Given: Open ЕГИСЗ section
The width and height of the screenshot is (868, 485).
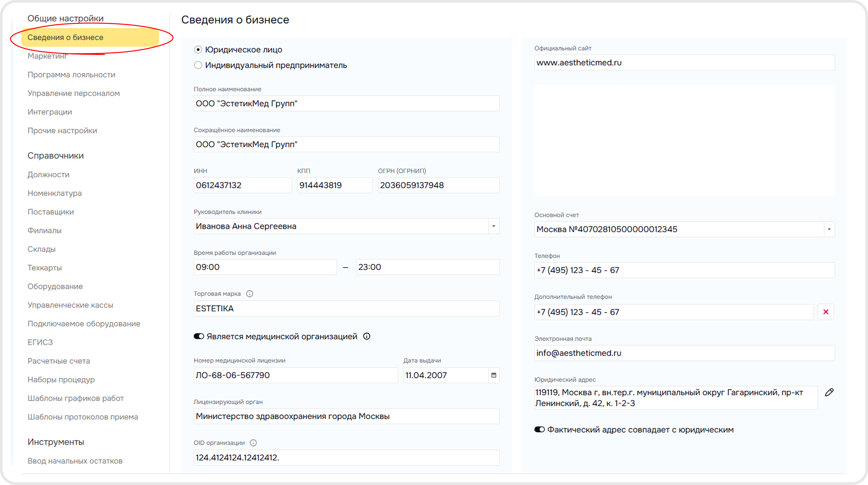Looking at the screenshot, I should (40, 342).
